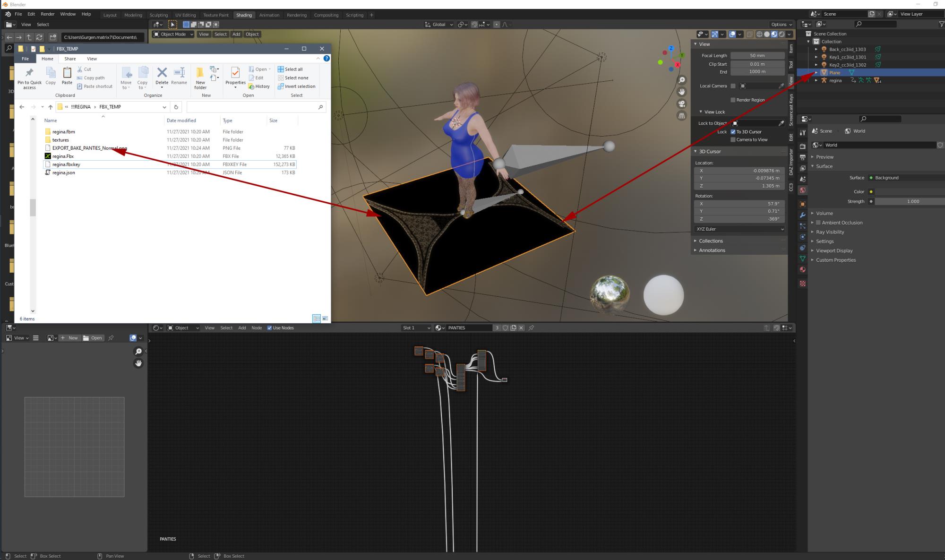Screen dimensions: 945x560
Task: Click the Focal Length 50 mm field
Action: (757, 56)
